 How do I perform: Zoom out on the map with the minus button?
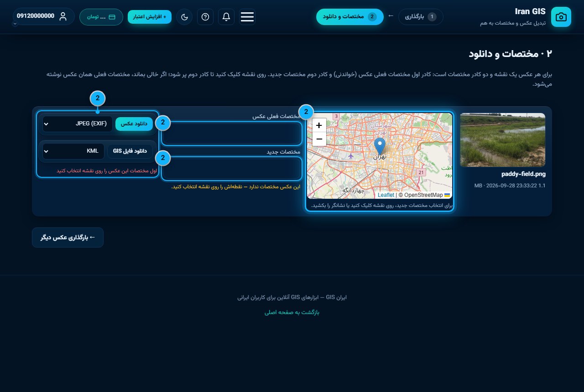point(319,139)
